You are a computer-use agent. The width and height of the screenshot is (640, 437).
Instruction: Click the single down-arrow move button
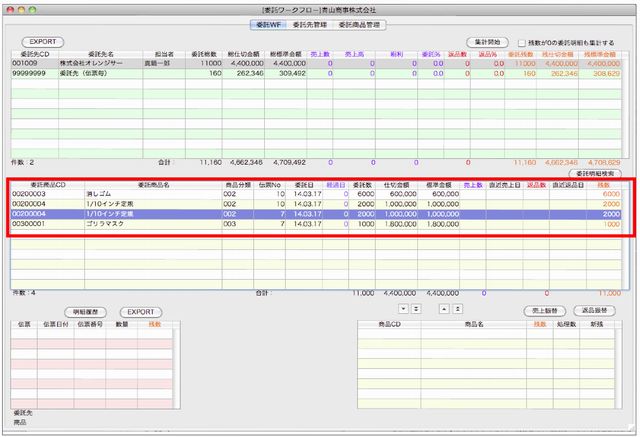point(403,309)
